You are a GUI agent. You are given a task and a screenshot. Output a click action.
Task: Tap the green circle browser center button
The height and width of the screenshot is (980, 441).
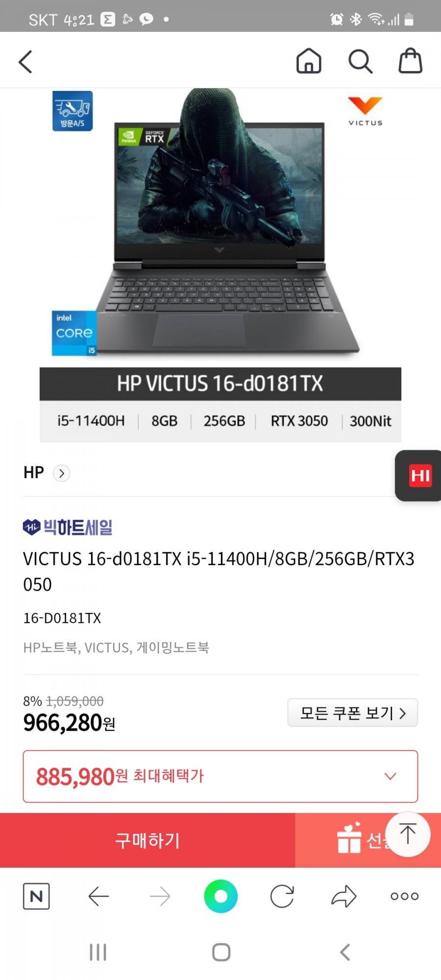[220, 896]
